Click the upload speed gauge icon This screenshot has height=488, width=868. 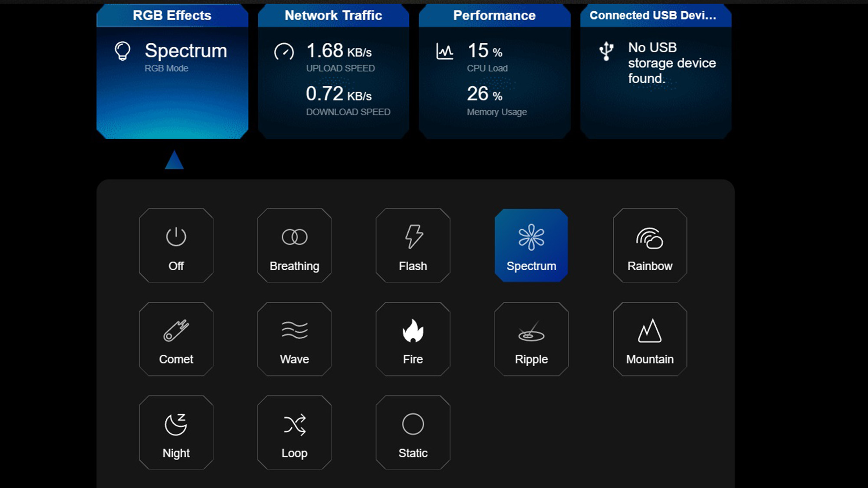point(284,52)
